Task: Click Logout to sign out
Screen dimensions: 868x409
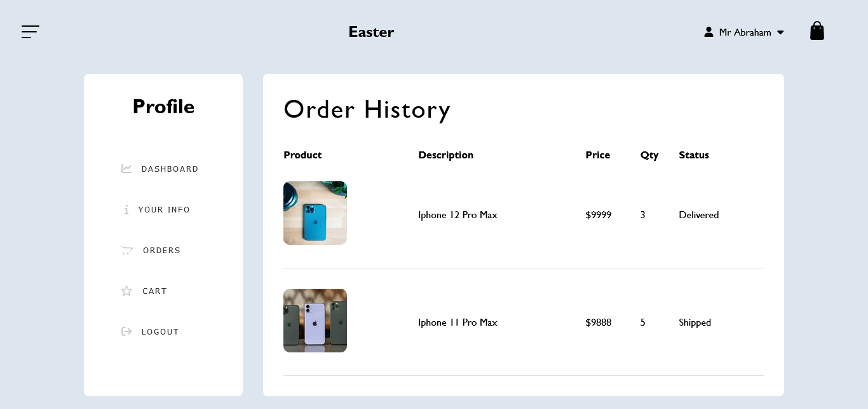Action: coord(160,331)
